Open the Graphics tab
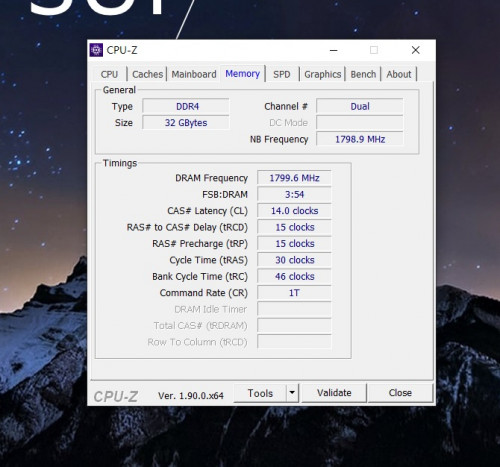This screenshot has width=500, height=467. [x=322, y=74]
